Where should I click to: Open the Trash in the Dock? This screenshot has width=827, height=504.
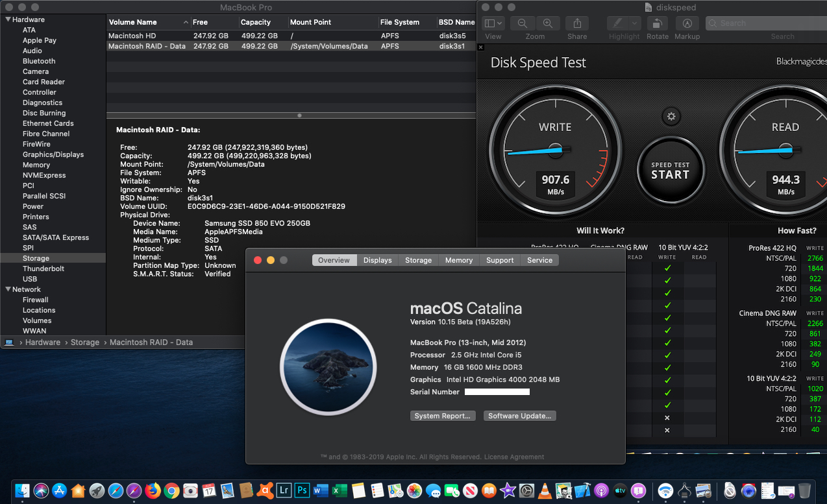pos(805,490)
